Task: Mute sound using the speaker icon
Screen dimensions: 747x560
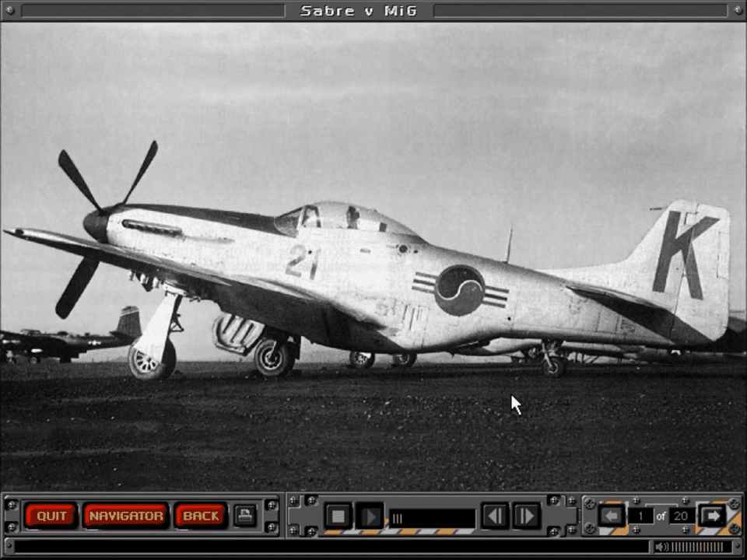Action: tap(661, 547)
